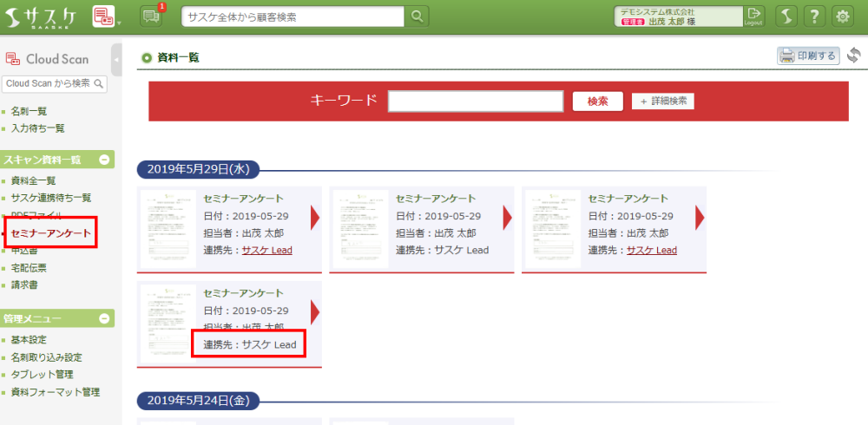
Task: Click the キーワード input field
Action: [x=476, y=101]
